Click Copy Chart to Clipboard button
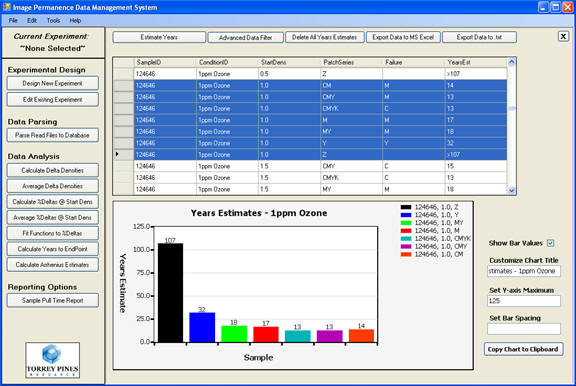Image resolution: width=576 pixels, height=386 pixels. tap(523, 349)
